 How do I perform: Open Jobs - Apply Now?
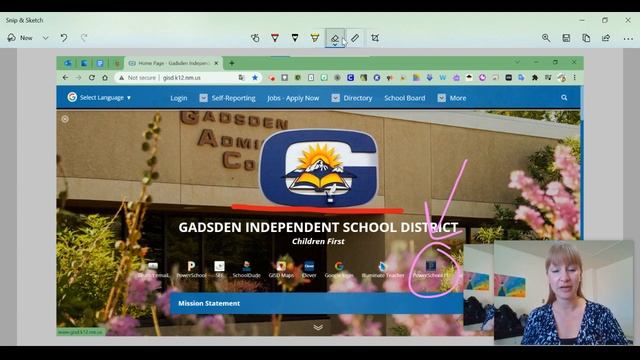(293, 98)
